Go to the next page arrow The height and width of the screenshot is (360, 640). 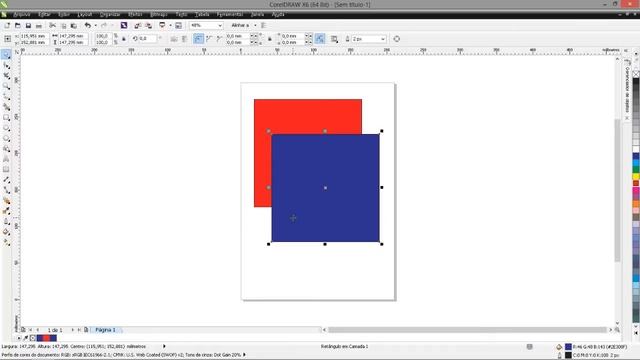73,329
